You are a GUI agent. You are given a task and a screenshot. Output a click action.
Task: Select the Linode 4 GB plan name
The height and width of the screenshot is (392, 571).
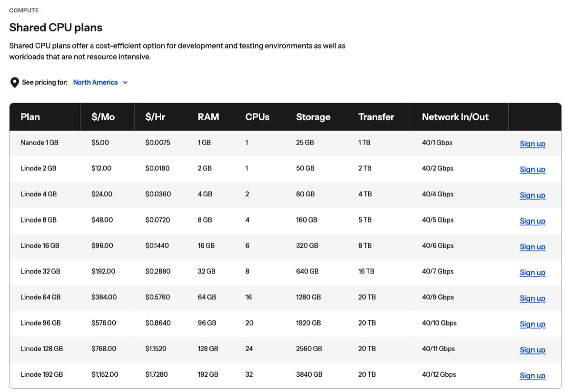point(39,194)
